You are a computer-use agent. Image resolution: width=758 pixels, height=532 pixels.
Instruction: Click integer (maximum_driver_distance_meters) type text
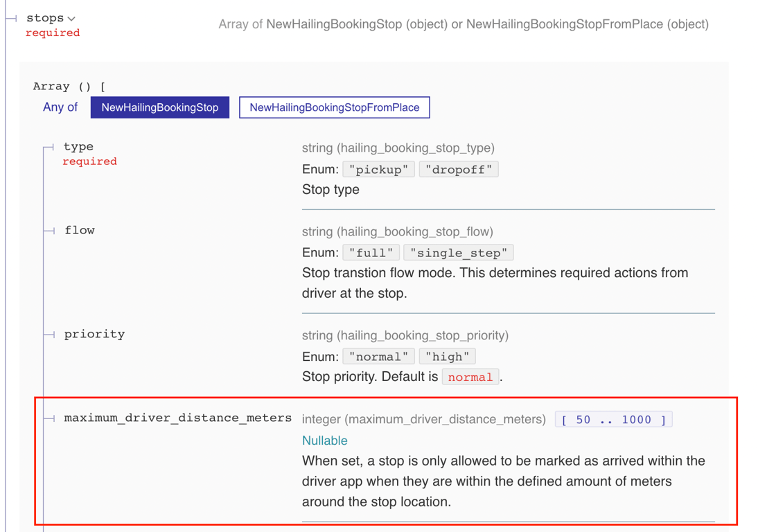pyautogui.click(x=424, y=419)
